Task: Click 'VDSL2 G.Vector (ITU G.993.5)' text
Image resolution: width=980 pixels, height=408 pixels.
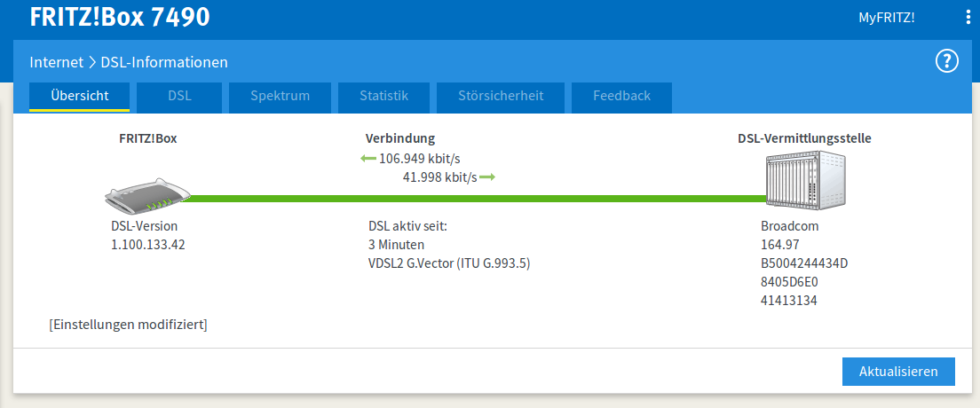Action: pyautogui.click(x=449, y=263)
